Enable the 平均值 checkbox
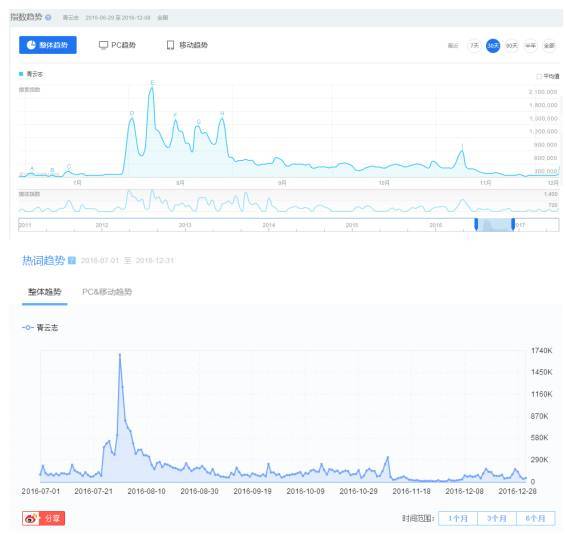The height and width of the screenshot is (536, 566). (x=539, y=76)
